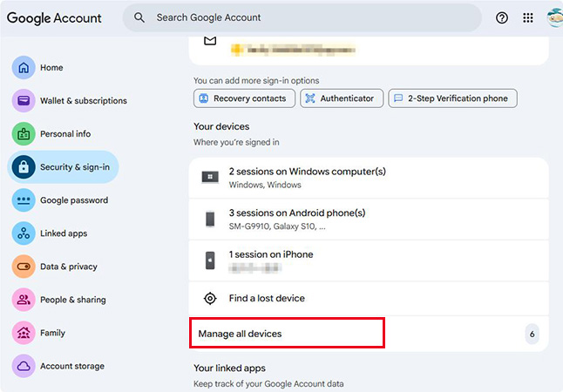563x392 pixels.
Task: Click the iPhone device icon
Action: pos(210,260)
